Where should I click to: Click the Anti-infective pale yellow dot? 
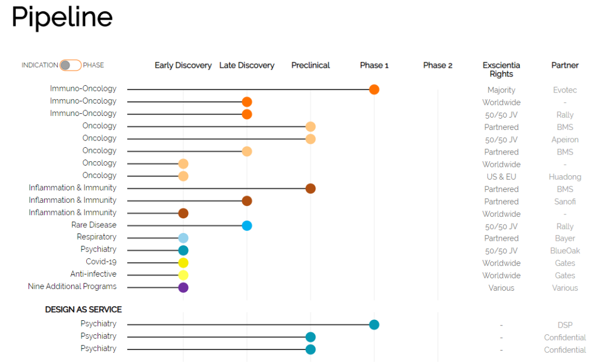(183, 275)
